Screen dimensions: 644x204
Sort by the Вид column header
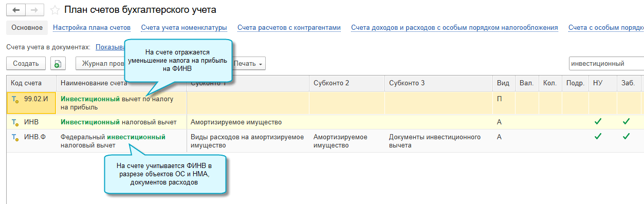click(503, 83)
